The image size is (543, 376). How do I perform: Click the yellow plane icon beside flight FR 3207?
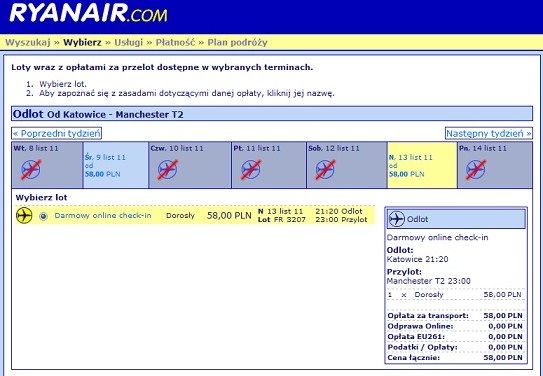[24, 215]
